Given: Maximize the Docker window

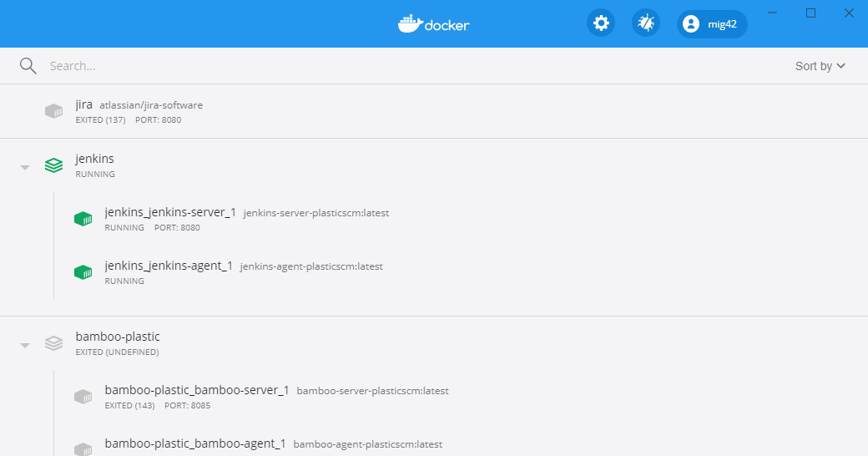Looking at the screenshot, I should 811,13.
